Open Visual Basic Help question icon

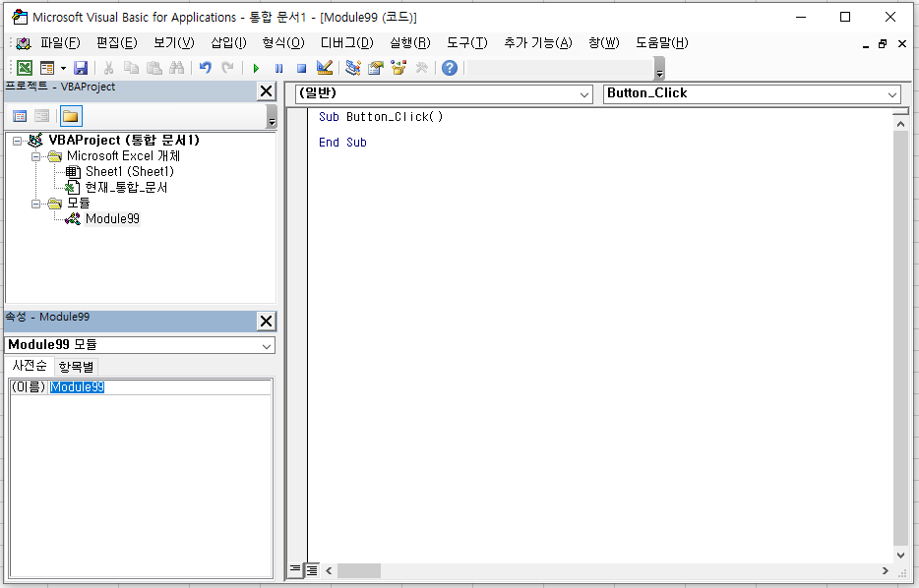[x=450, y=68]
